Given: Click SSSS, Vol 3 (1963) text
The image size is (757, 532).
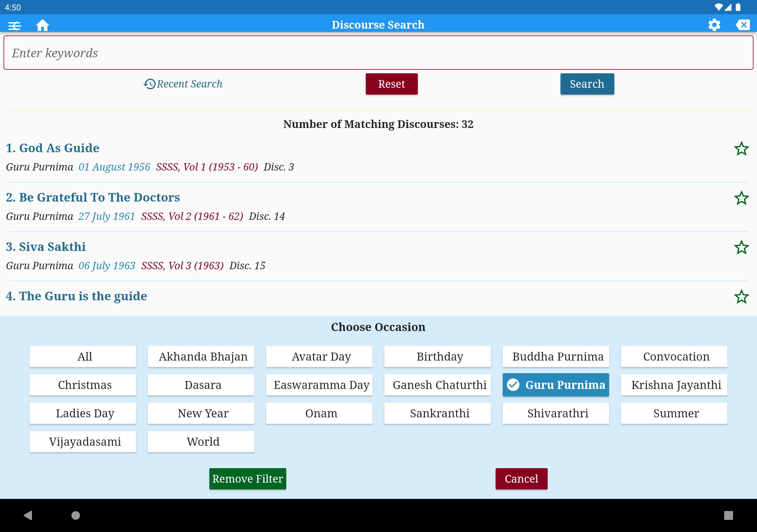Looking at the screenshot, I should pyautogui.click(x=183, y=266).
